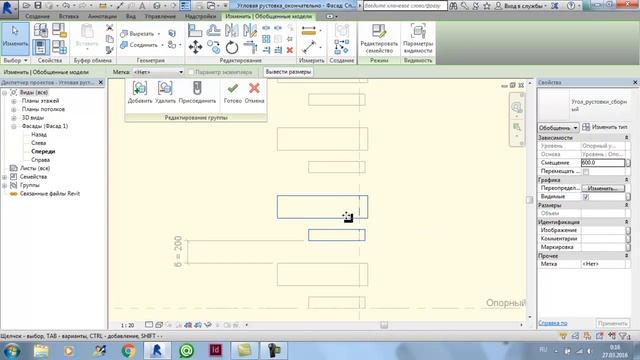Viewport: 640px width, 360px height.
Task: Click the Array tool icon
Action: (266, 39)
